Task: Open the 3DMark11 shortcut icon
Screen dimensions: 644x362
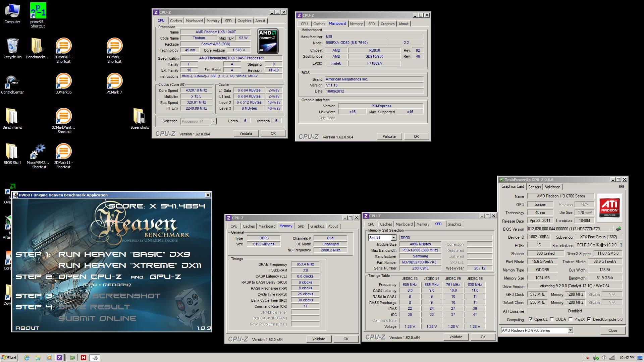Action: point(63,156)
